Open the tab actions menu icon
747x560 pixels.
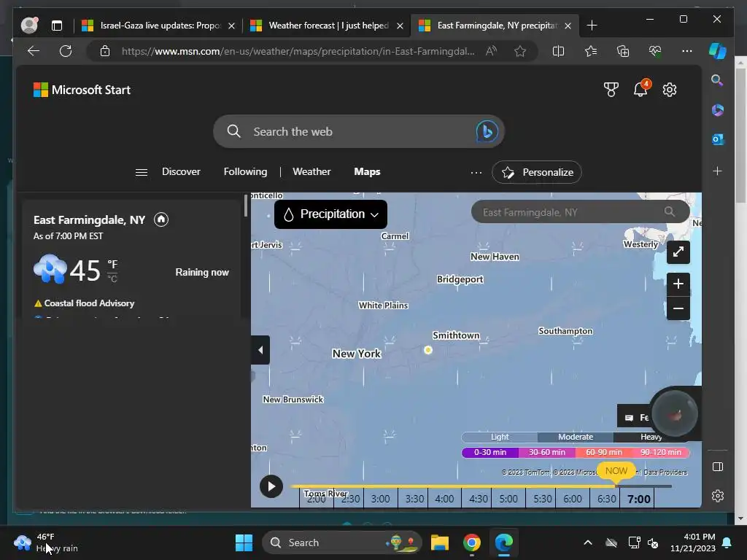(x=57, y=26)
